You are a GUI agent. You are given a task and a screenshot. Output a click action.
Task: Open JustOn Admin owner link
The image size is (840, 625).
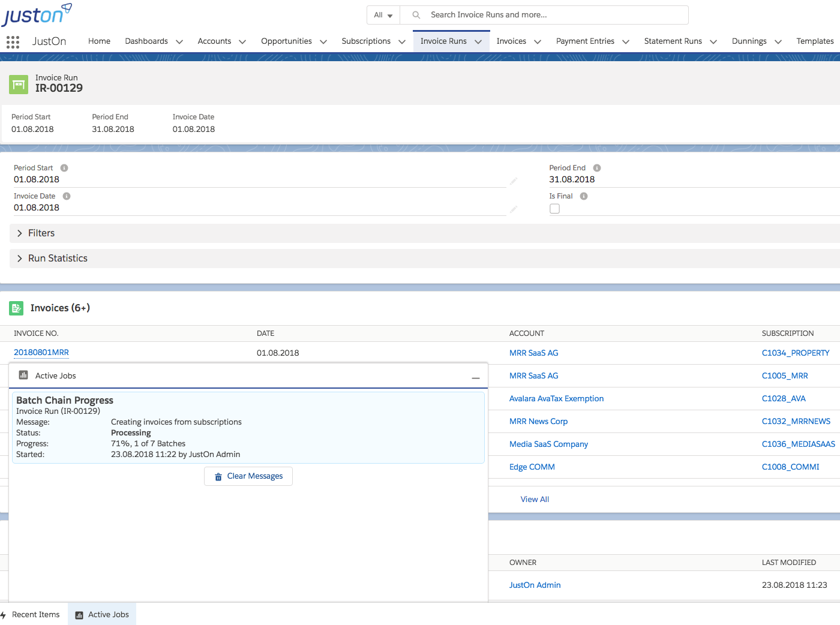(x=535, y=585)
